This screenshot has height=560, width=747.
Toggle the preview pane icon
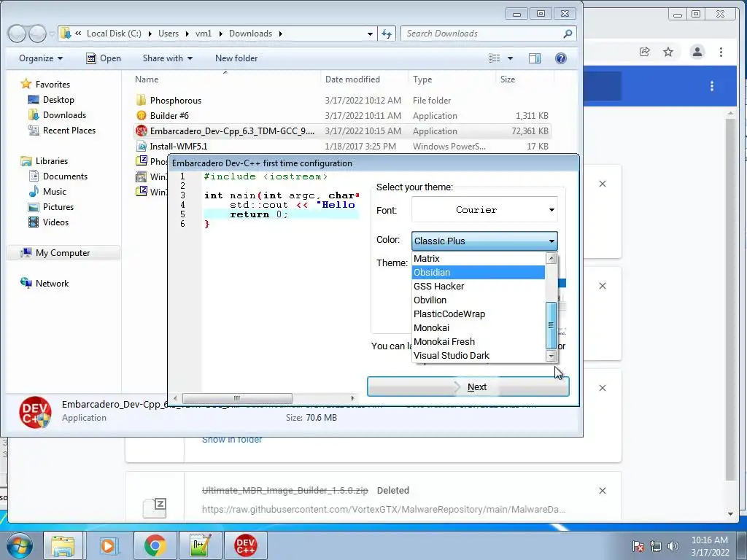535,58
